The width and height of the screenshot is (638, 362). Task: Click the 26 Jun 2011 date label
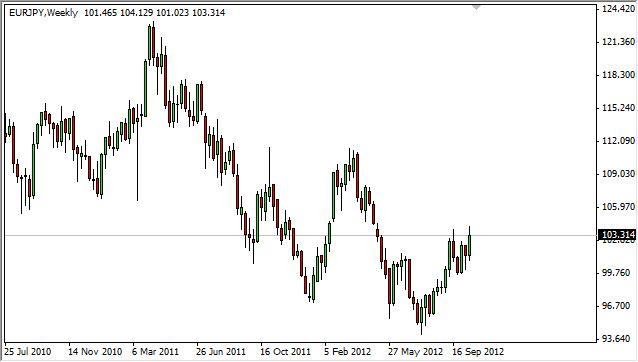[221, 351]
